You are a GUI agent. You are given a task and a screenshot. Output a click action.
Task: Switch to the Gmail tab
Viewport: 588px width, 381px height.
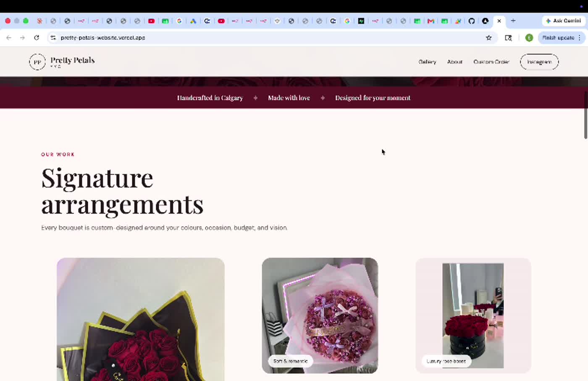pos(430,21)
